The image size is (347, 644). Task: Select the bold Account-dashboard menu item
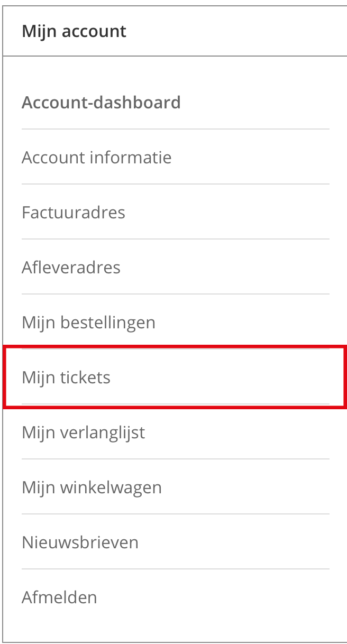[x=101, y=102]
